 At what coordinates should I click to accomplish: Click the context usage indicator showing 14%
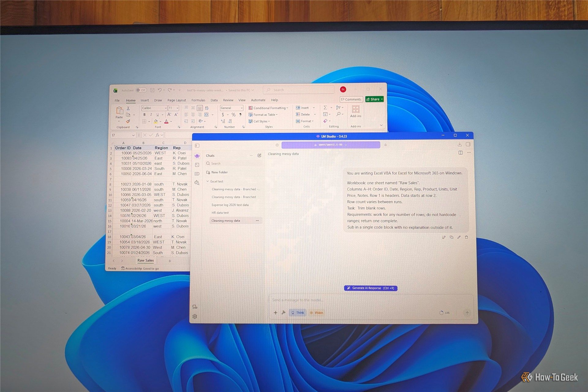coord(445,313)
